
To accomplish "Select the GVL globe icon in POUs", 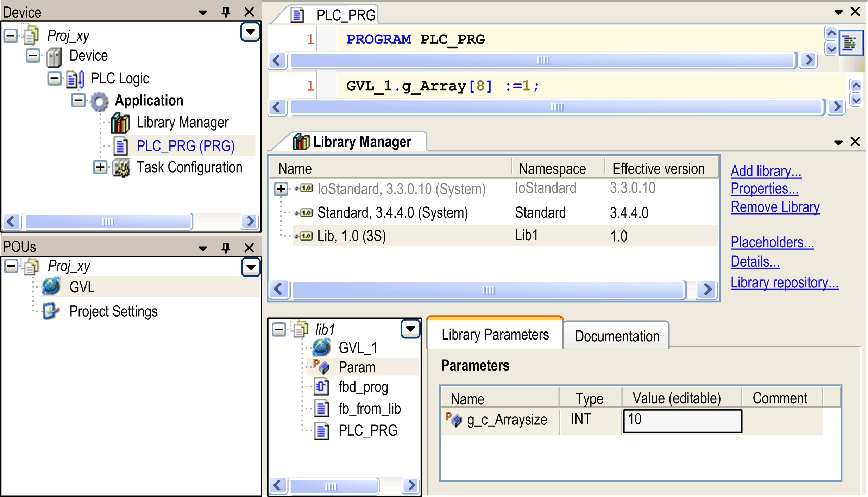I will pos(51,286).
